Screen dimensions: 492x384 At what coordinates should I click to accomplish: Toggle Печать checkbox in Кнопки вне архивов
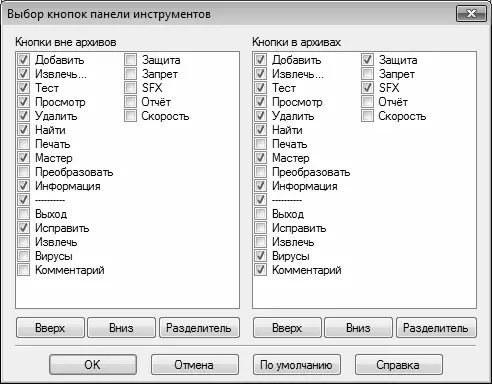tap(23, 144)
